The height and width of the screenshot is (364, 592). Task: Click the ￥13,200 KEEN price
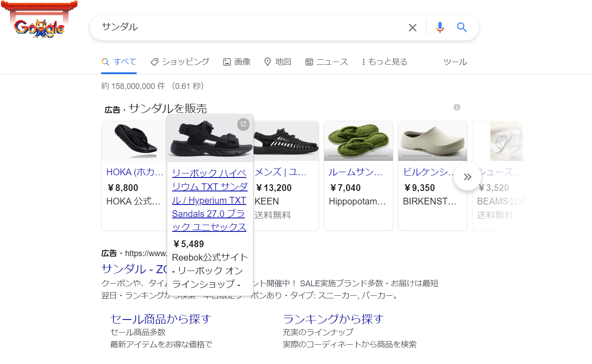click(x=273, y=188)
